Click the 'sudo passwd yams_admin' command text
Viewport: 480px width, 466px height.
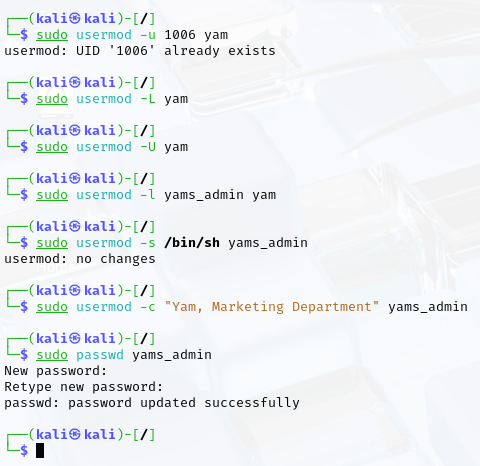click(x=124, y=355)
